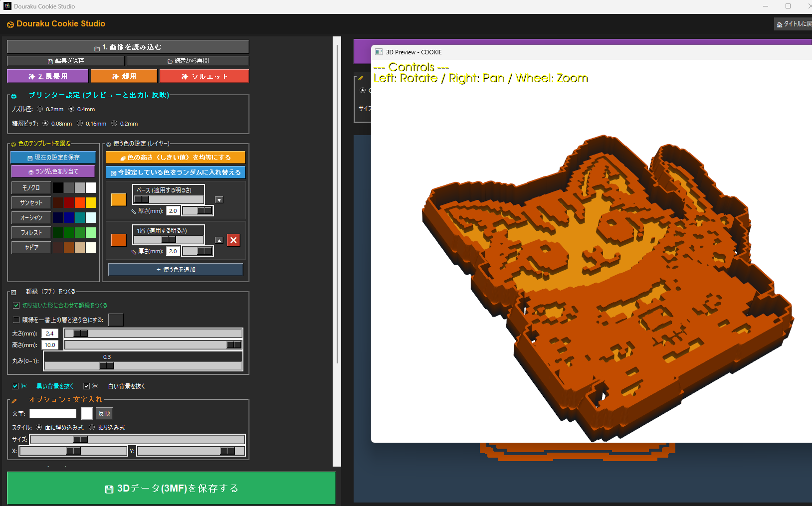Pick the black swatch in モノクロ row
The height and width of the screenshot is (506, 812).
(58, 188)
